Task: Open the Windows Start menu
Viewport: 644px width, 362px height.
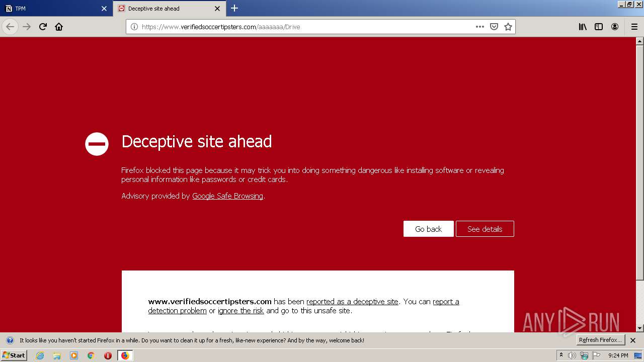Action: coord(14,355)
